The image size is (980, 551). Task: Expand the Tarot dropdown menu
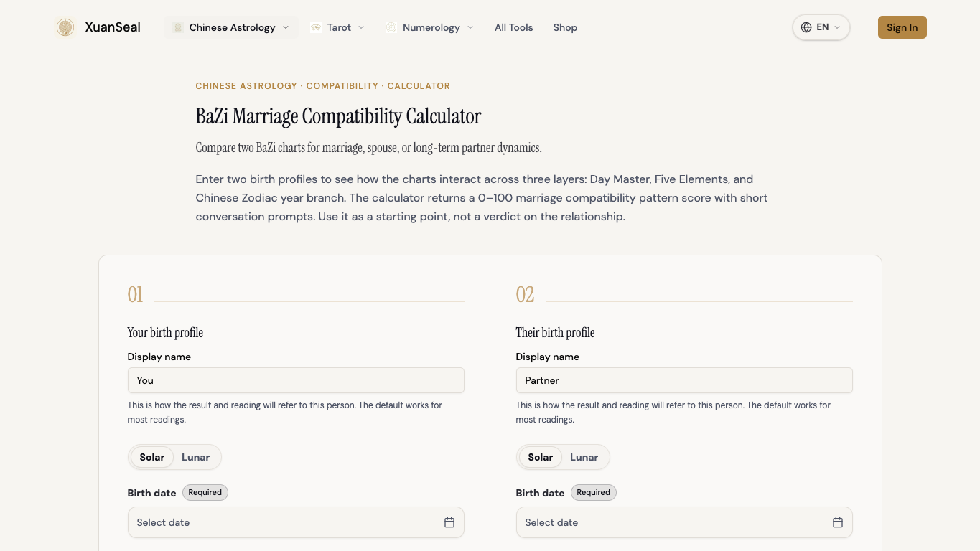(337, 27)
